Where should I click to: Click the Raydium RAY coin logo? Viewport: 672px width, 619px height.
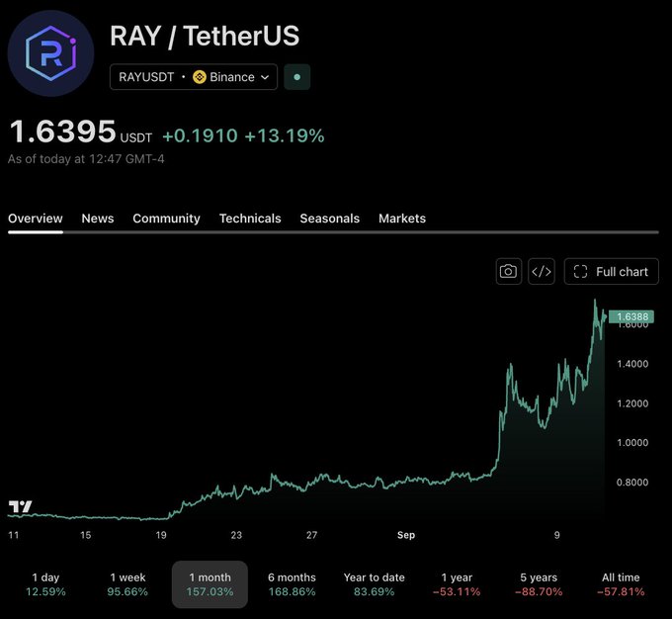pyautogui.click(x=51, y=53)
